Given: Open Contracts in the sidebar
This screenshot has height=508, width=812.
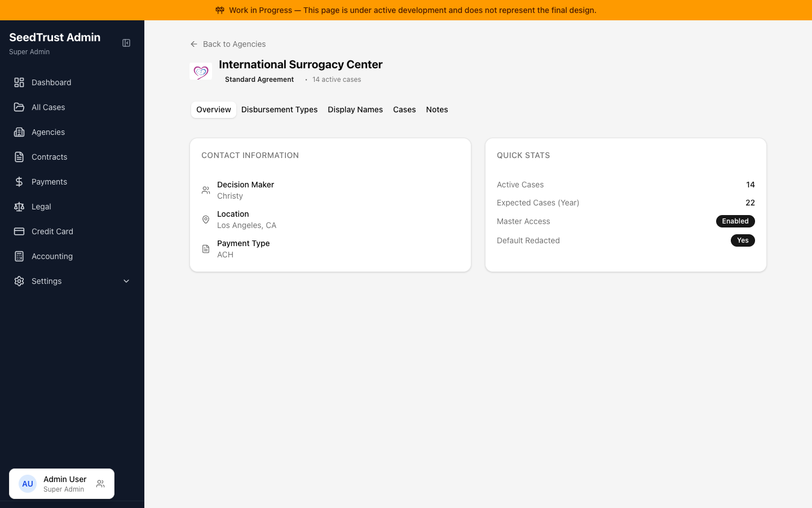Looking at the screenshot, I should pos(72,157).
